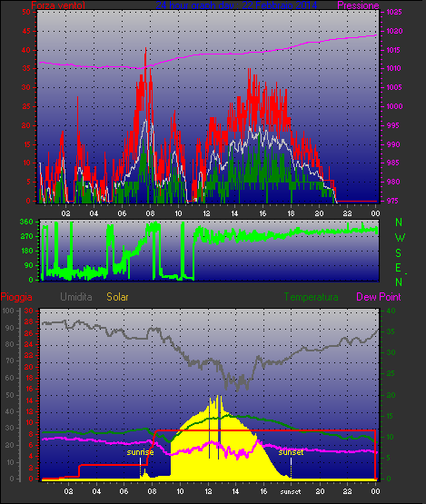
Task: Click the 12 hour tick on wind chart
Action: pos(206,213)
